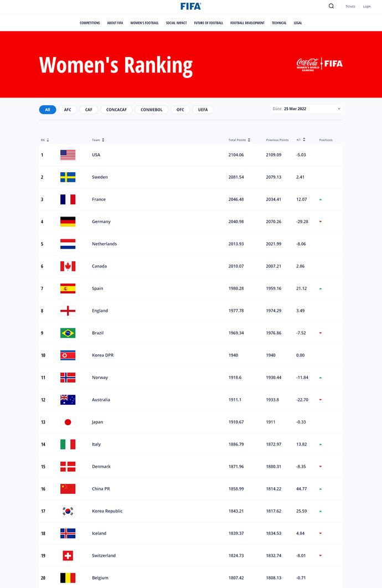Open the Women's Football menu
The image size is (382, 588).
[144, 23]
